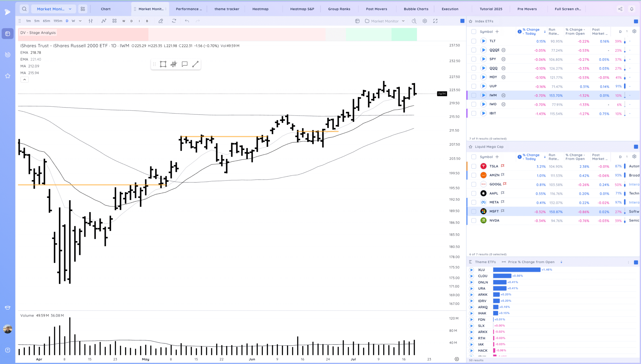Select the rectangle drawing tool
Screen dimensions: 641x364
(x=163, y=64)
